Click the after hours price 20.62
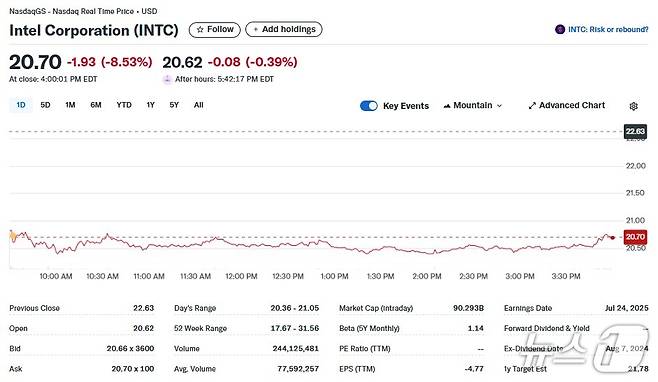Screen dimensions: 658x382 click(182, 62)
